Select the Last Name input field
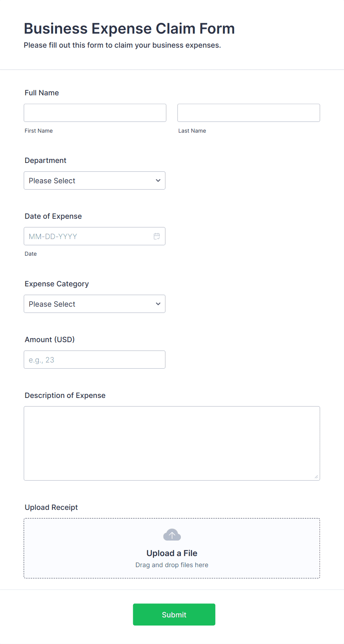 coord(248,113)
